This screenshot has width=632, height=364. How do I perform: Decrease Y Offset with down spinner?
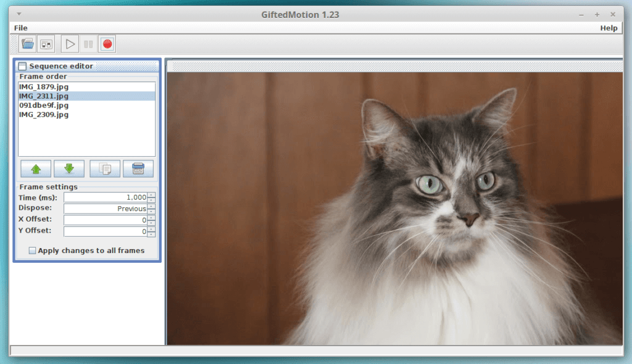[152, 234]
